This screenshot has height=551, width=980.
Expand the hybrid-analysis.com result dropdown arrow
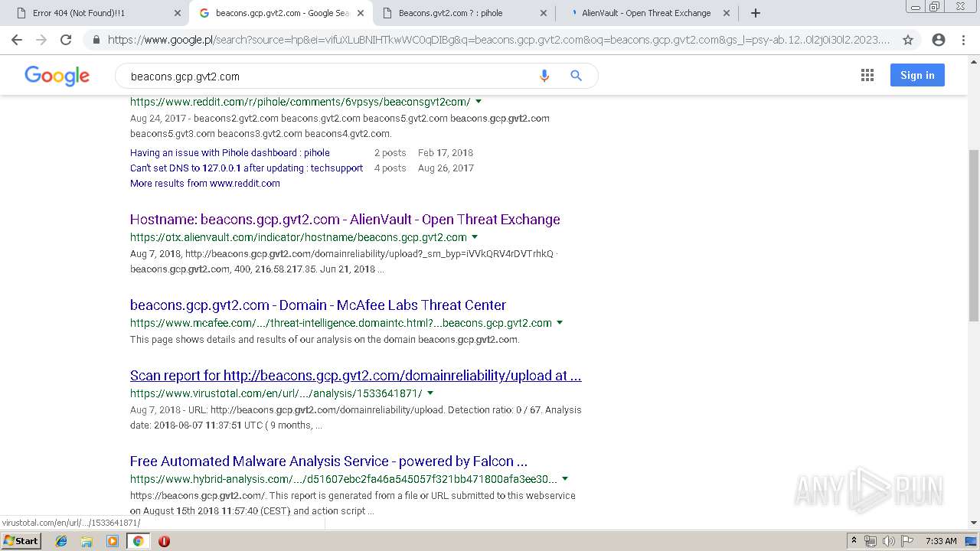click(x=565, y=479)
